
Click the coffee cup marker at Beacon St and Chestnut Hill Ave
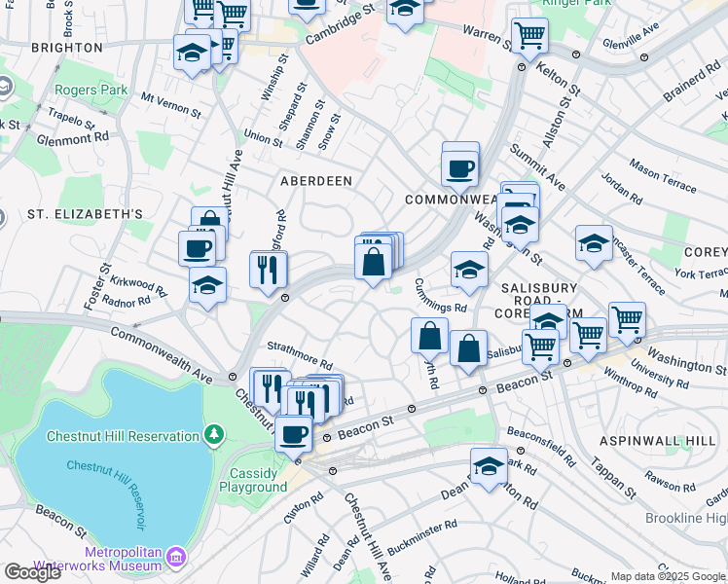(293, 436)
